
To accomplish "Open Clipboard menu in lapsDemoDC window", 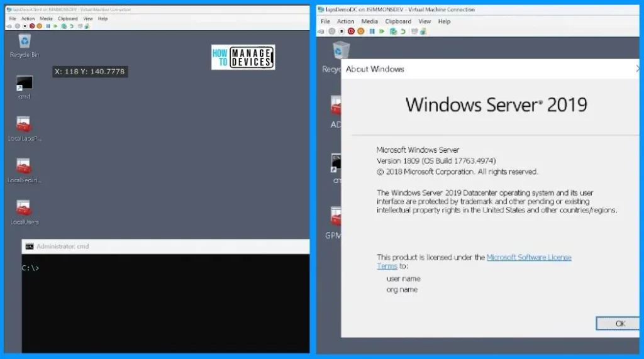I will click(398, 21).
